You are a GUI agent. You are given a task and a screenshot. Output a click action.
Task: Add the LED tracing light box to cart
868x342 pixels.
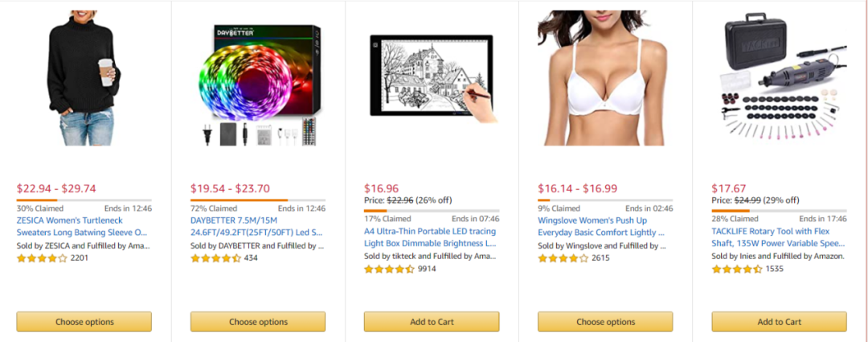432,322
